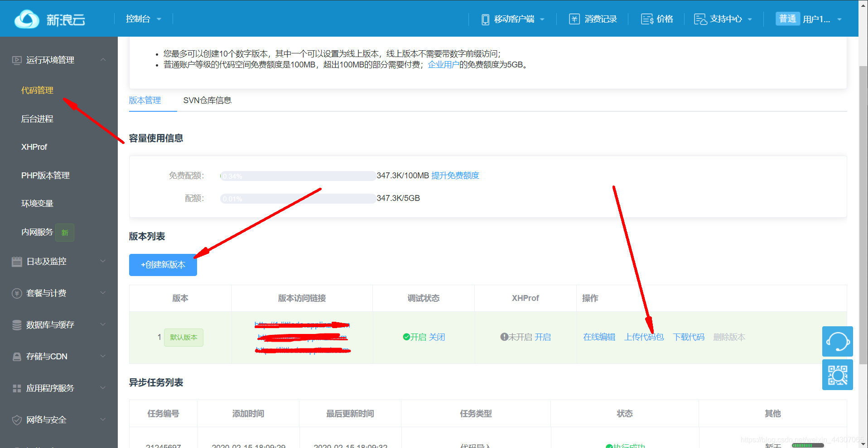Expand the 套餐与计费 section chevron
The height and width of the screenshot is (448, 868).
click(x=103, y=293)
